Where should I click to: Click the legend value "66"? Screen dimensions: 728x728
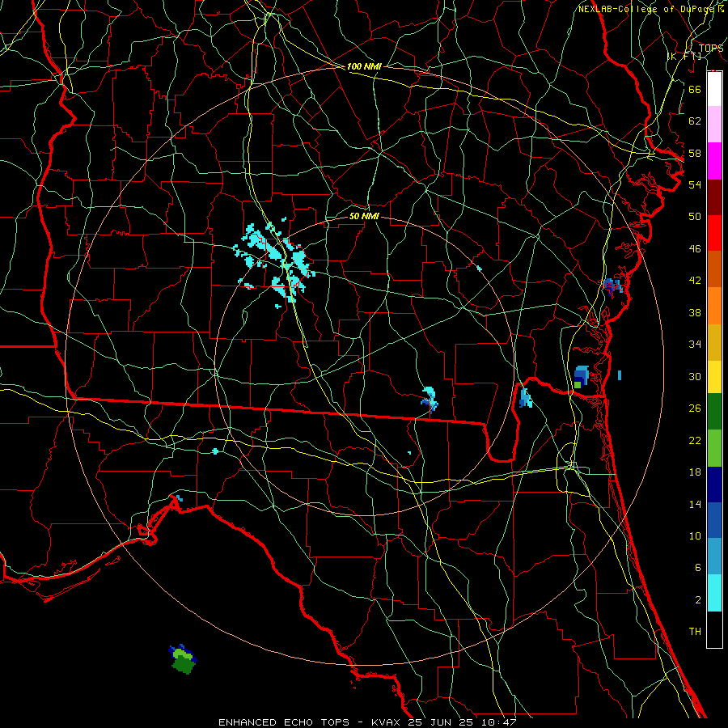pos(695,89)
